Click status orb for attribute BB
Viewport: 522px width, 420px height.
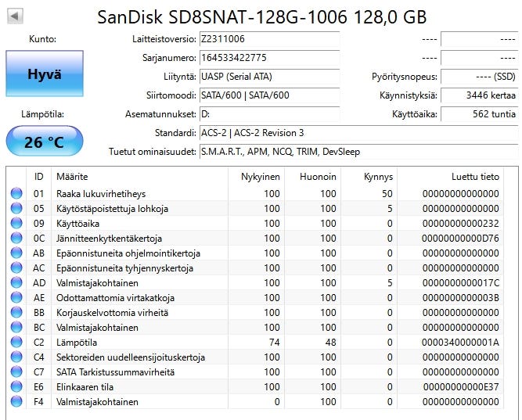coord(16,312)
